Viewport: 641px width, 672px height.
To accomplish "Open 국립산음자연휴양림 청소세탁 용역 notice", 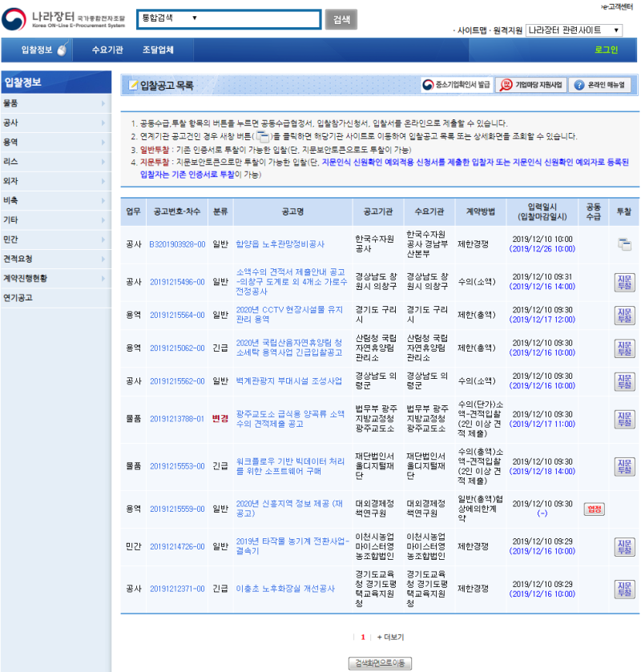I will 289,348.
